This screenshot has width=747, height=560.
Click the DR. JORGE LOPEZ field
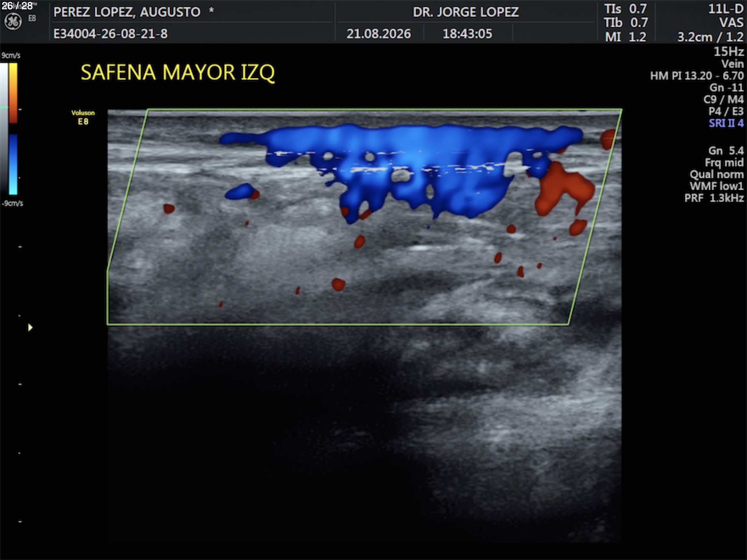466,12
